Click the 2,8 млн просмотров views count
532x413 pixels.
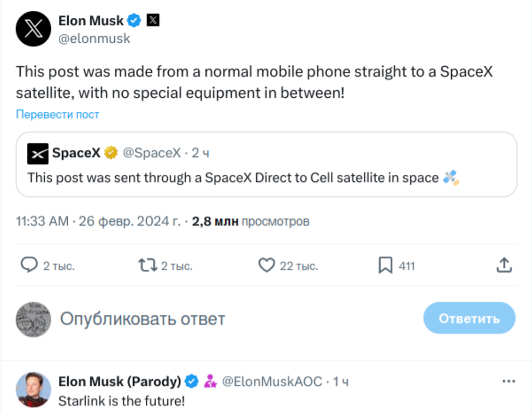pyautogui.click(x=251, y=221)
